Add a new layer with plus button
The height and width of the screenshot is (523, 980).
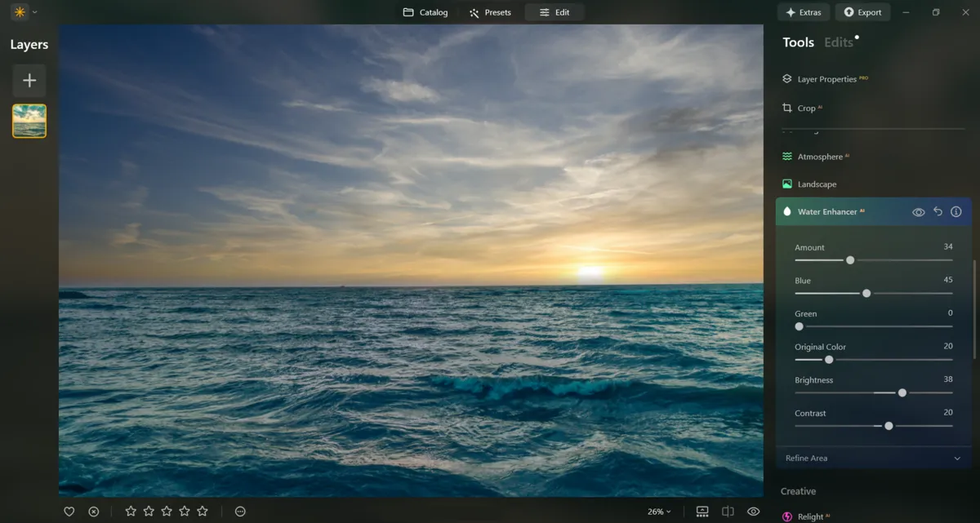tap(29, 81)
